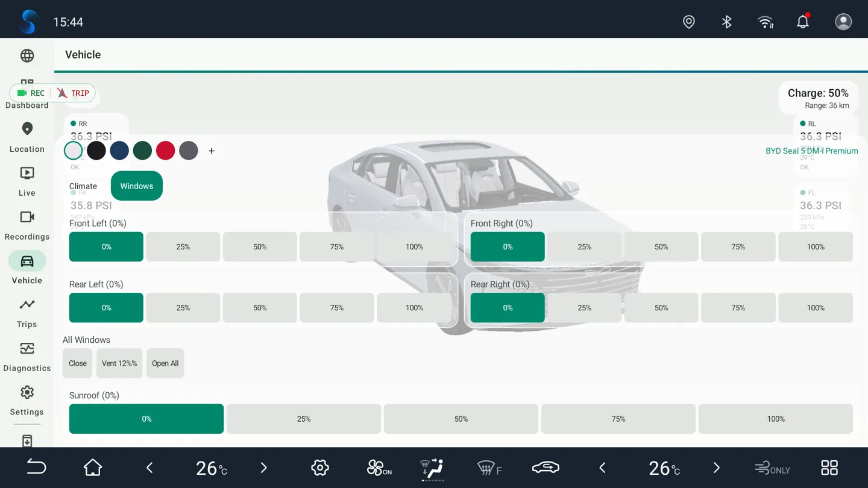Set Rear Left window to 0%
Image resolution: width=868 pixels, height=488 pixels.
[x=106, y=308]
